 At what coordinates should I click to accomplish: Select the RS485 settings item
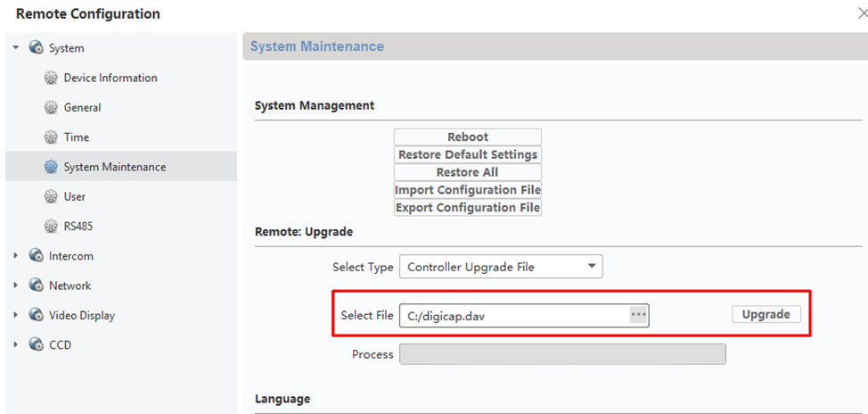pos(78,227)
